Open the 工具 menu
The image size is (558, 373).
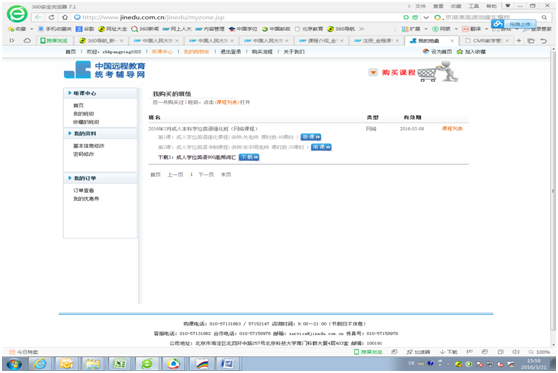(474, 6)
